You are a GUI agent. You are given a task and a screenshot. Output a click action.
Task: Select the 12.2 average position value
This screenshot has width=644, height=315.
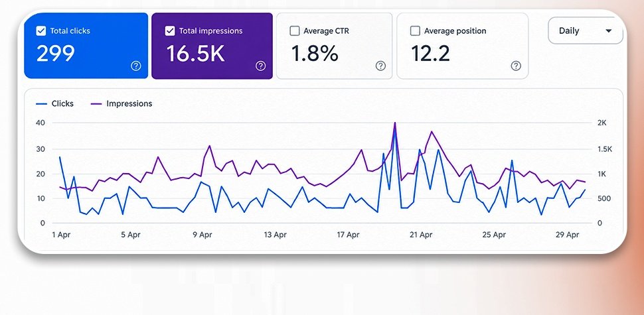tap(430, 53)
